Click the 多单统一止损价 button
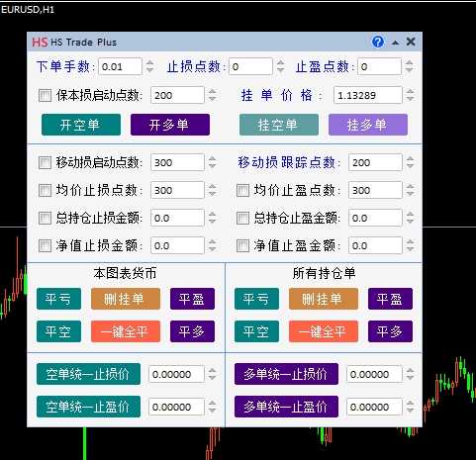Screen dimensions: 476x460 (286, 374)
